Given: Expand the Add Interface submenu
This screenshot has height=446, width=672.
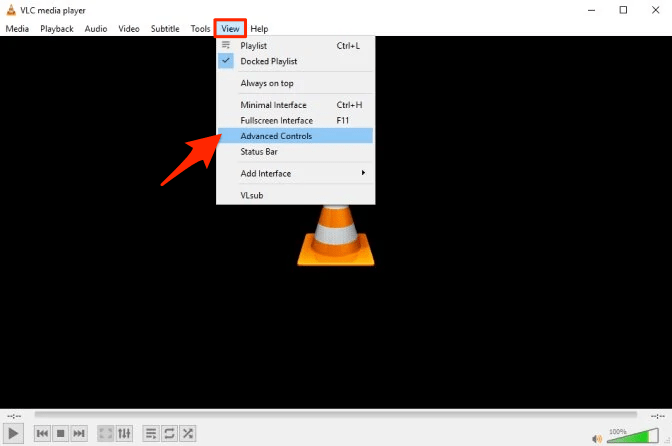Looking at the screenshot, I should click(295, 174).
